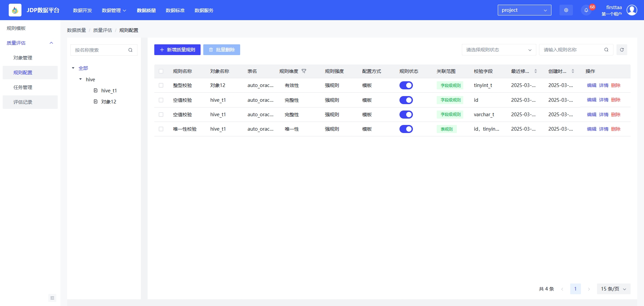
Task: Click the search icon in tree search box
Action: click(130, 50)
